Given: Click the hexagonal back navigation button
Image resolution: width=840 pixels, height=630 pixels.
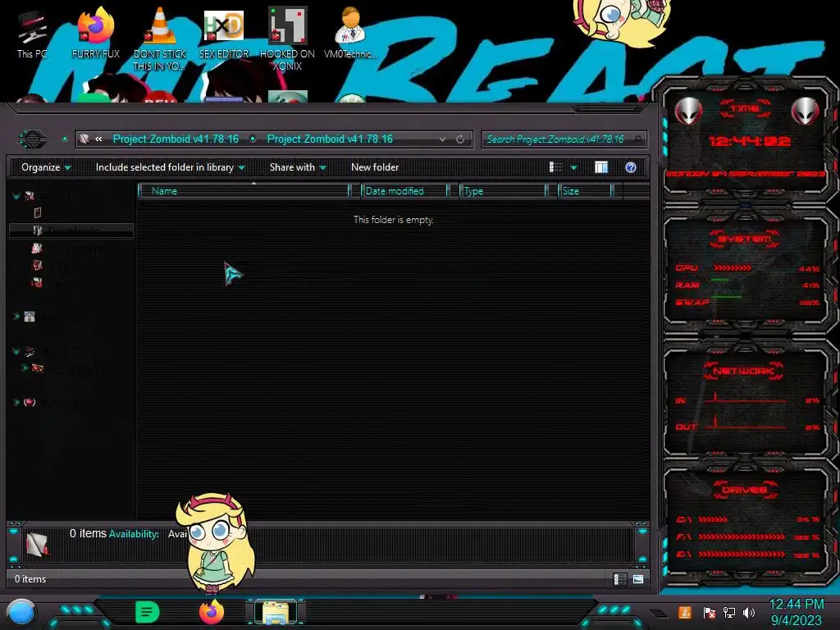Looking at the screenshot, I should [x=33, y=139].
